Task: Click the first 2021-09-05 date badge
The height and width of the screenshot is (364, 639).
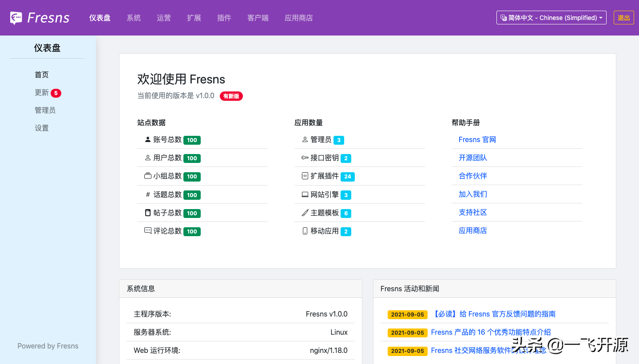Action: tap(408, 314)
